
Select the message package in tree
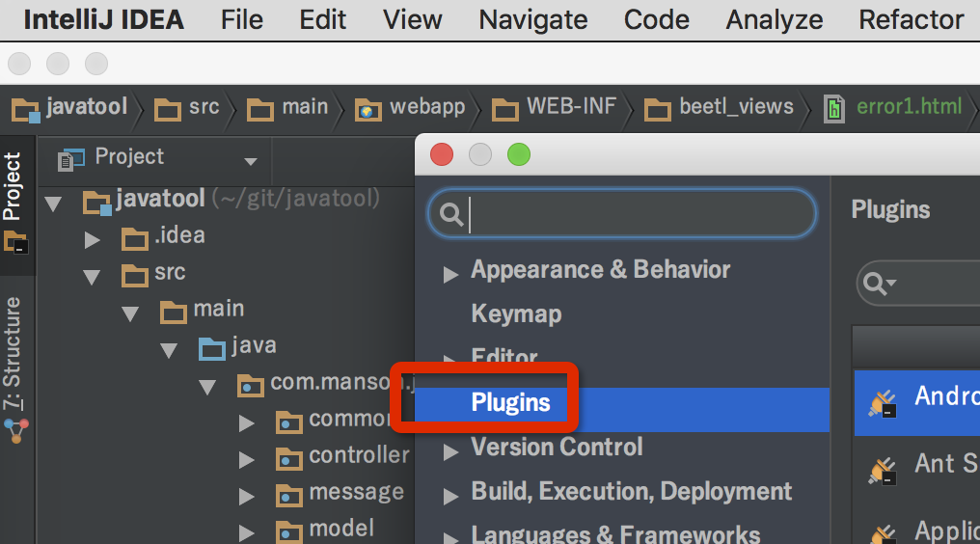coord(357,492)
